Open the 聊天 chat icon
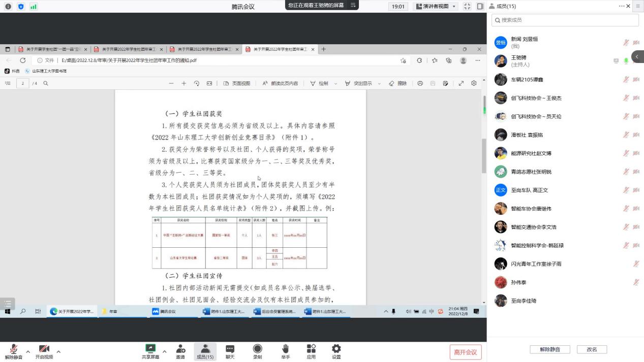 click(230, 351)
